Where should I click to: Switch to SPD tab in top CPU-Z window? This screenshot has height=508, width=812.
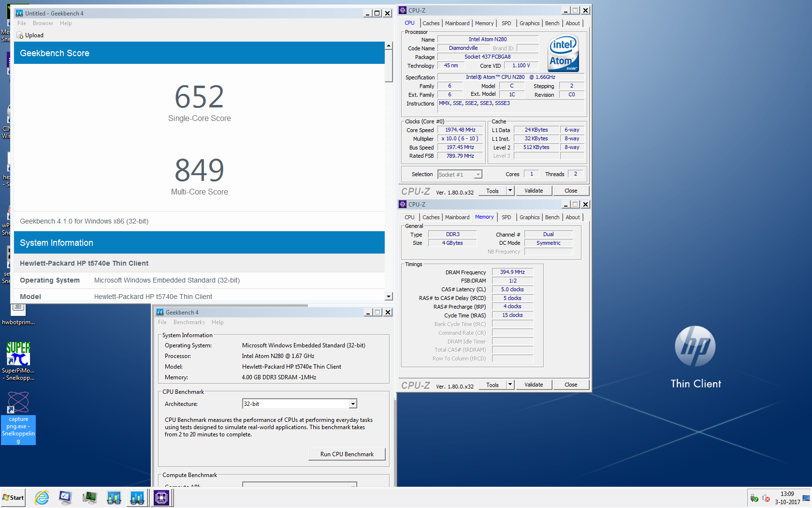(506, 23)
